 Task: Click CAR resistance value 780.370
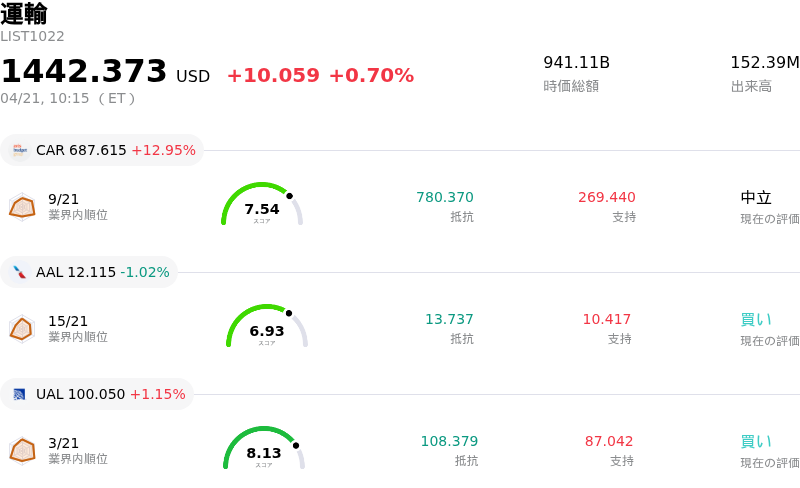point(445,197)
